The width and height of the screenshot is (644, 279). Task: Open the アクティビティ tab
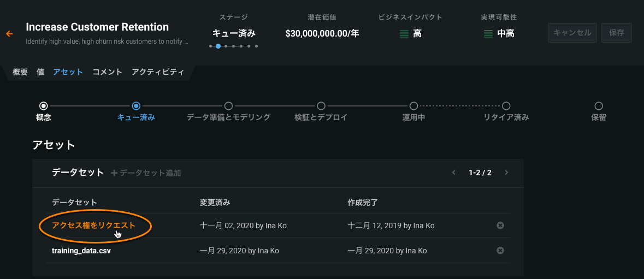pyautogui.click(x=158, y=72)
